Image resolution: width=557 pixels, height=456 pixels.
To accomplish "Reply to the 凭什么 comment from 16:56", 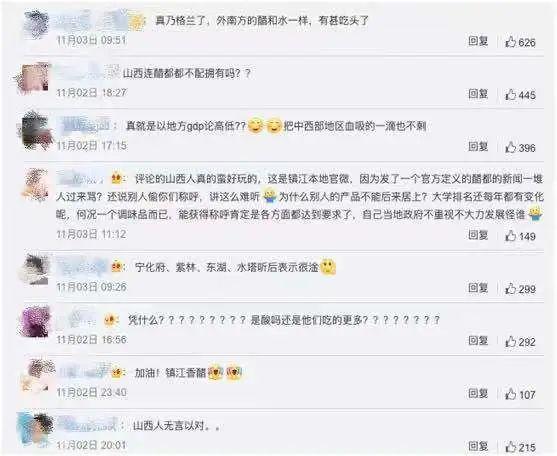I will pyautogui.click(x=478, y=341).
